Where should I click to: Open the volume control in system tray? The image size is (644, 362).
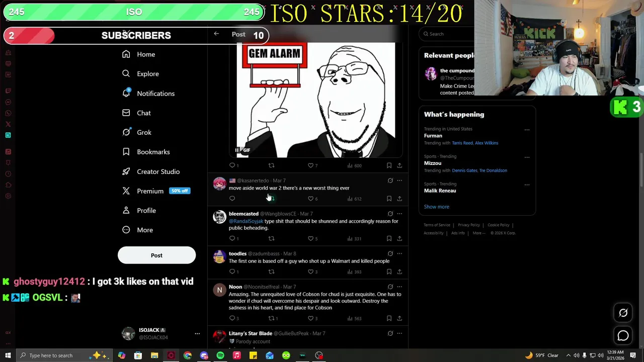click(600, 355)
